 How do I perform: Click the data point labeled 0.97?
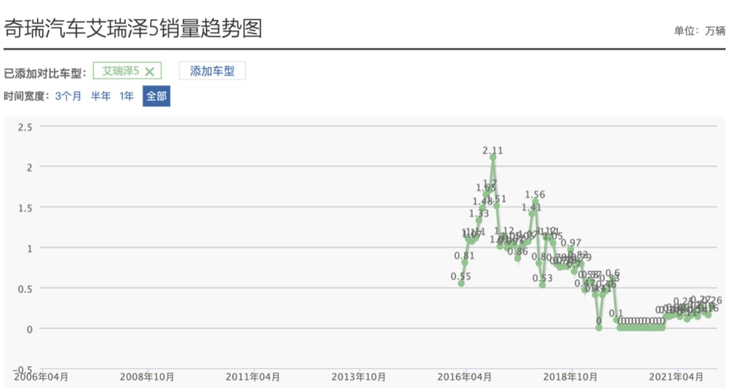tap(571, 250)
